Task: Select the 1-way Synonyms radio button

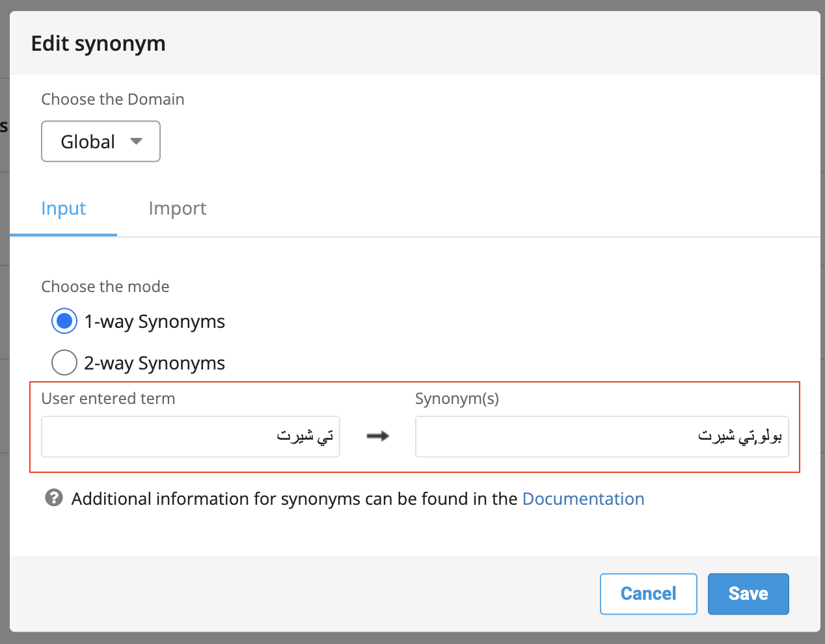Action: [64, 321]
